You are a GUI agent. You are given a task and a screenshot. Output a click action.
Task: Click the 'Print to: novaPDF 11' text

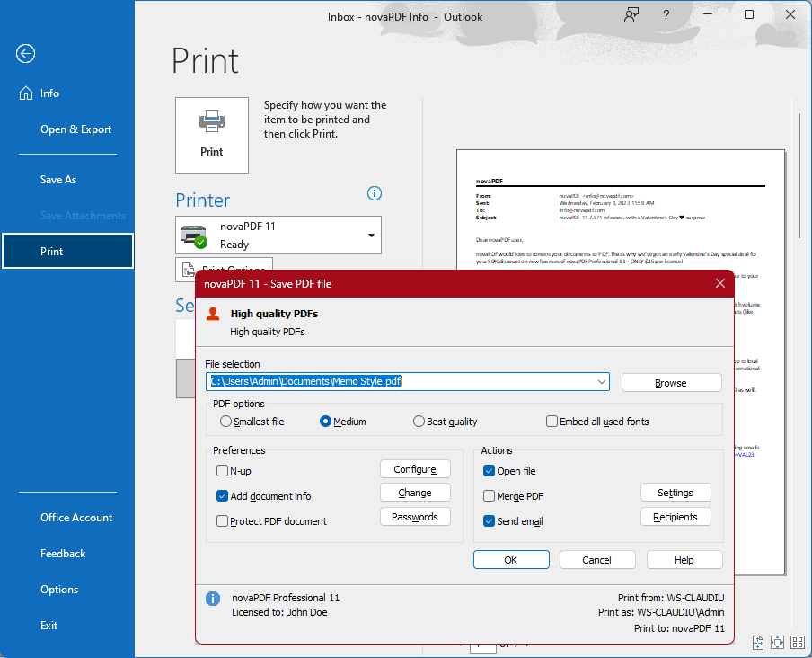[679, 628]
